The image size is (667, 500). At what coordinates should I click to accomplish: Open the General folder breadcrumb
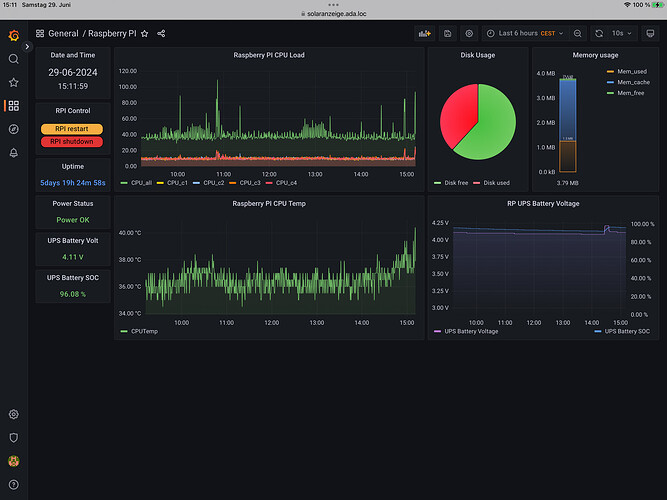tap(63, 33)
